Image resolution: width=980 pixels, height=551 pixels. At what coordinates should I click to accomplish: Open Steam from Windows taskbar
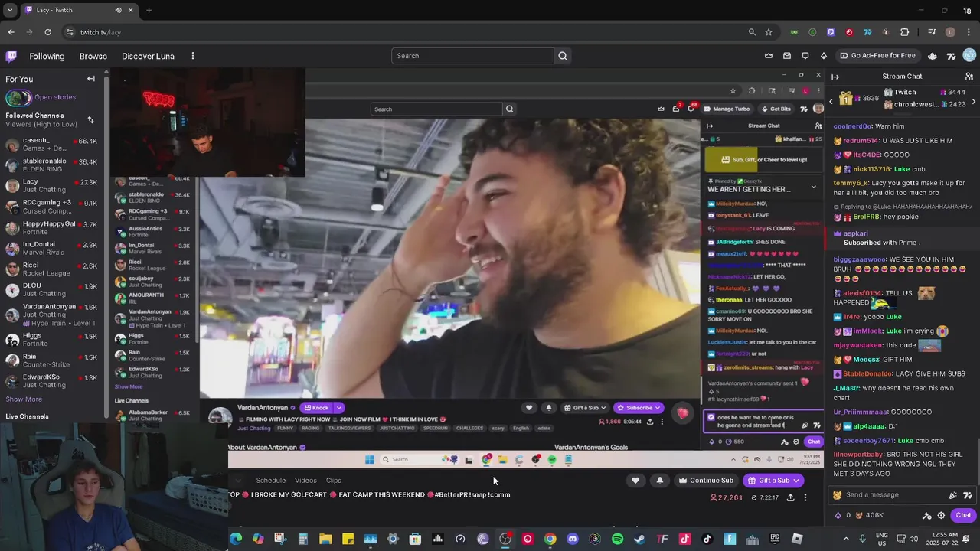click(639, 539)
